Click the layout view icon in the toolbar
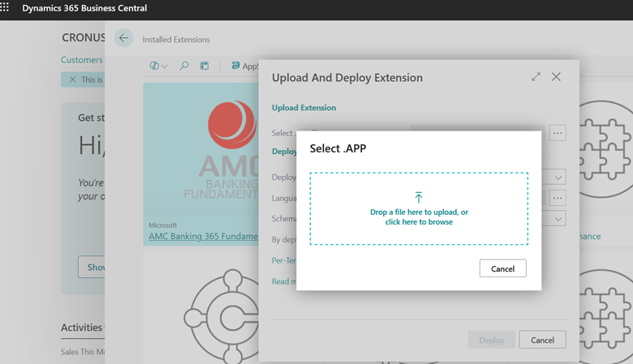The width and height of the screenshot is (633, 364). tap(205, 66)
